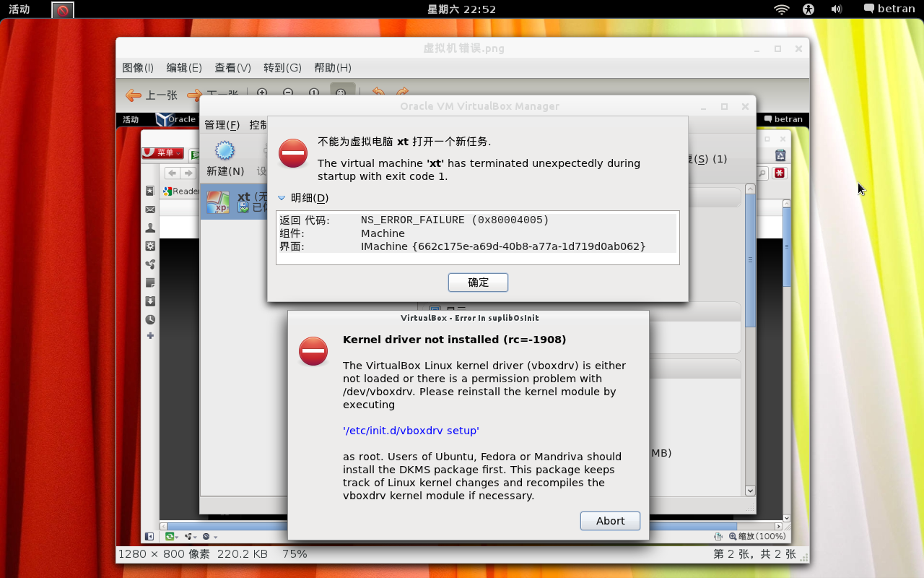This screenshot has height=578, width=924.
Task: Open the Opera downloads panel icon
Action: click(150, 301)
